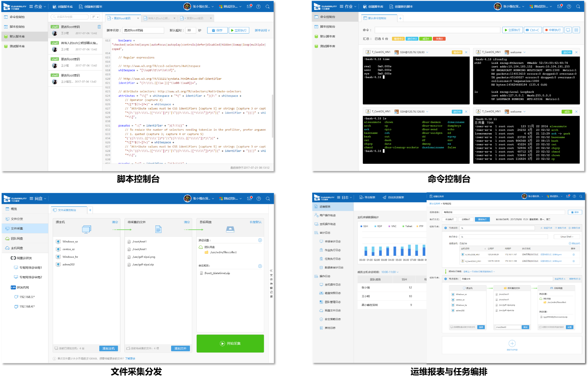Image resolution: width=588 pixels, height=382 pixels.
Task: Expand the 10:00-11:00 time range dropdown
Action: (x=390, y=272)
